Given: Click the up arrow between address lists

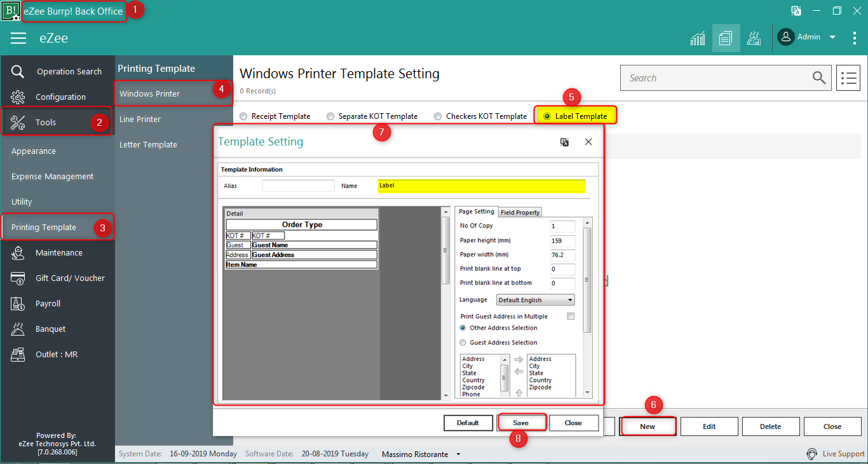Looking at the screenshot, I should tap(519, 393).
